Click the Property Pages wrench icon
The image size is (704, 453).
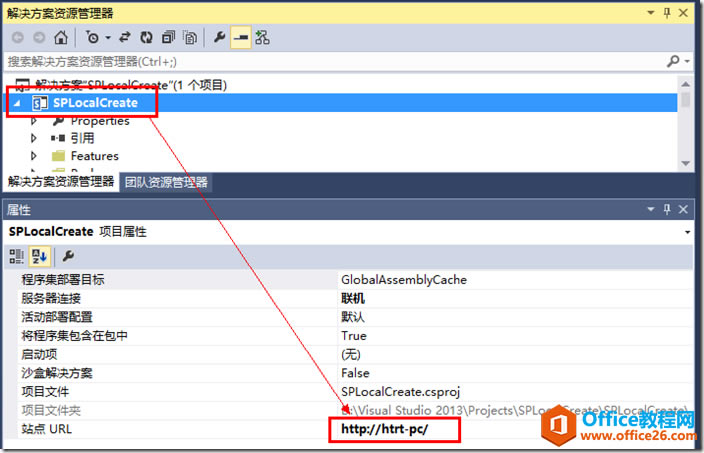click(68, 256)
